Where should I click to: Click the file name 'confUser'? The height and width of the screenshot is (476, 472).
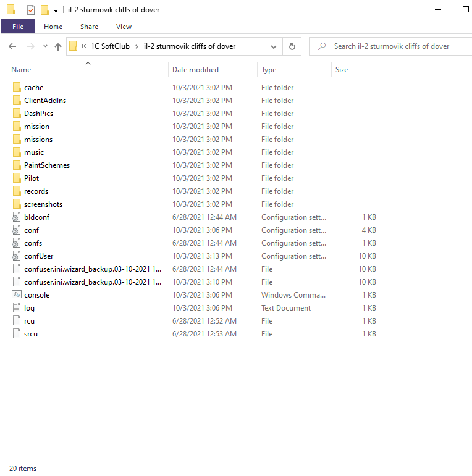38,256
